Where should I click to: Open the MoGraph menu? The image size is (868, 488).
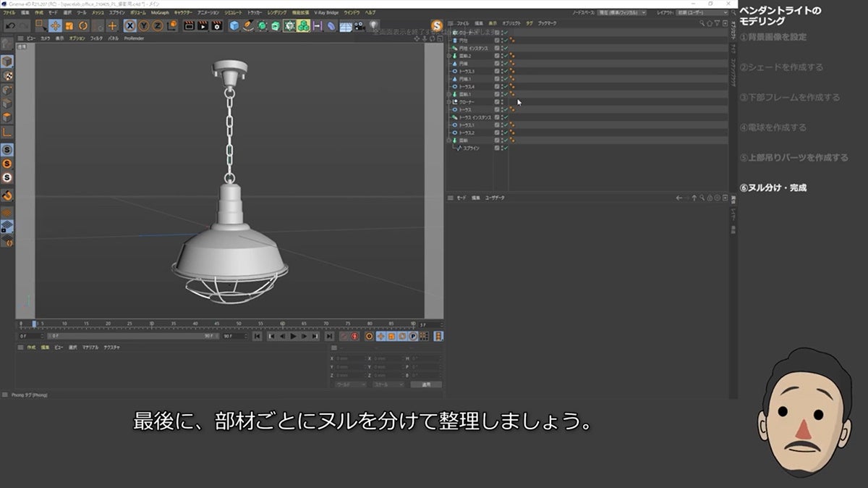pos(160,12)
